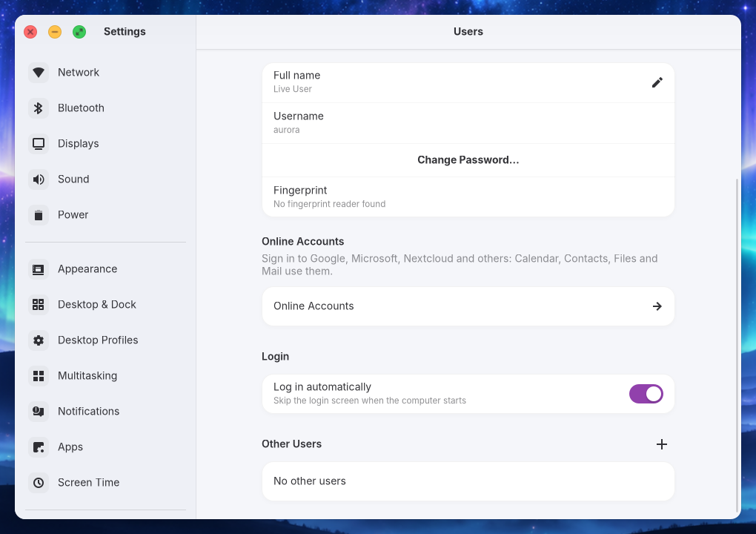Screen dimensions: 756x534
Task: Click the Full name row
Action: pyautogui.click(x=468, y=82)
